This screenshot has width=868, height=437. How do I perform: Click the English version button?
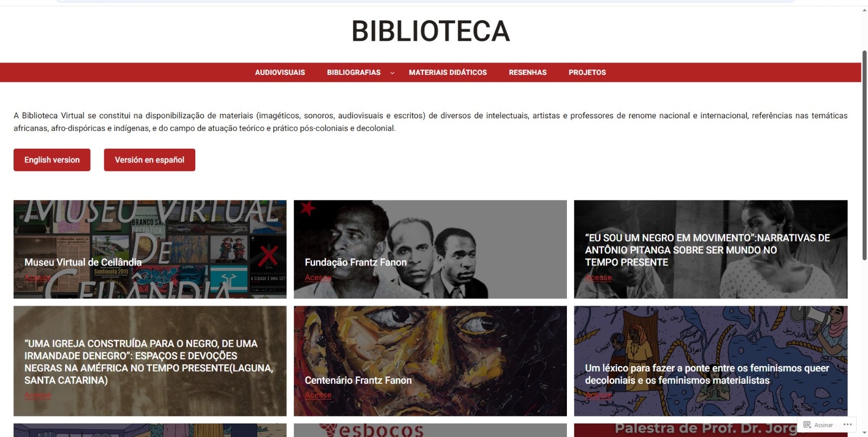point(52,160)
